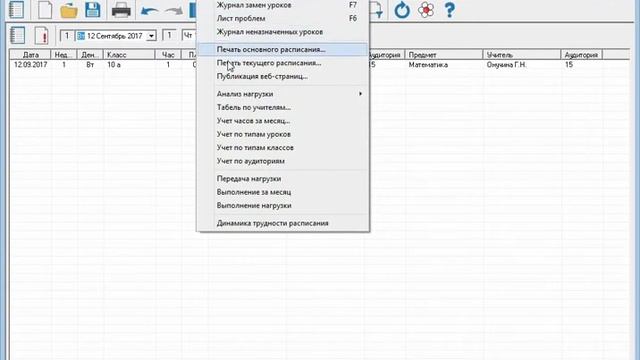Click the date cell '12.09.2017'
640x360 pixels.
[30, 65]
